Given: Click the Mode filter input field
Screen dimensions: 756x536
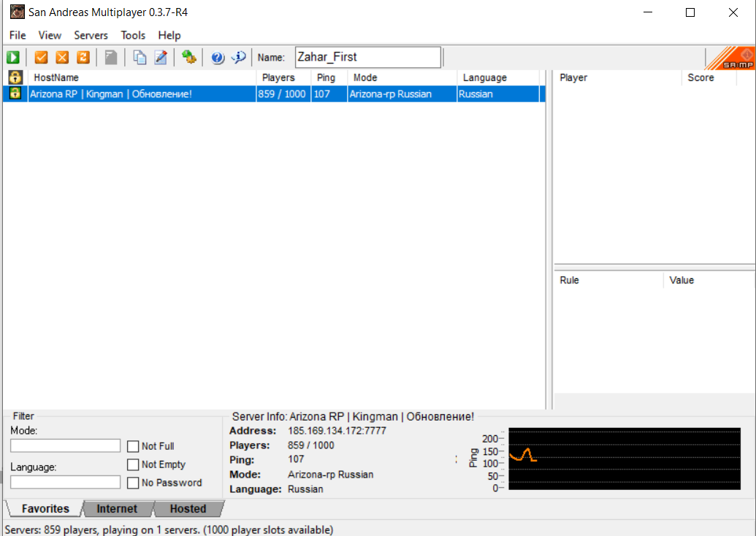Looking at the screenshot, I should click(66, 445).
